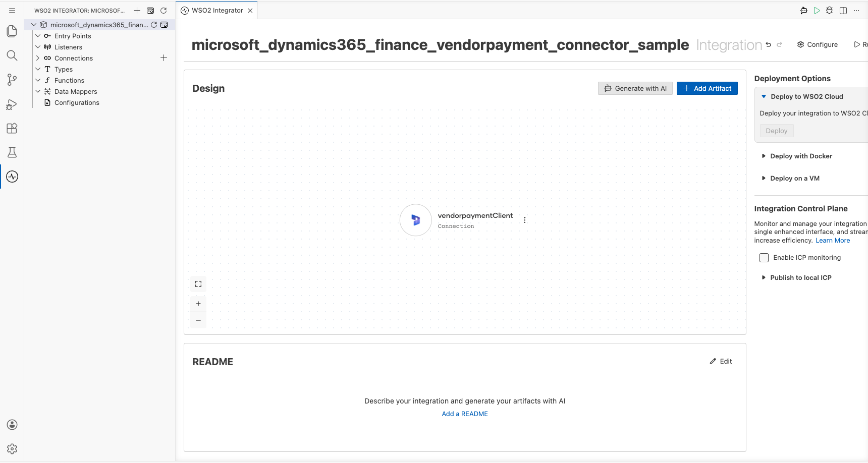Screen dimensions: 868x463
Task: Open editor more actions ellipsis
Action: [x=856, y=10]
